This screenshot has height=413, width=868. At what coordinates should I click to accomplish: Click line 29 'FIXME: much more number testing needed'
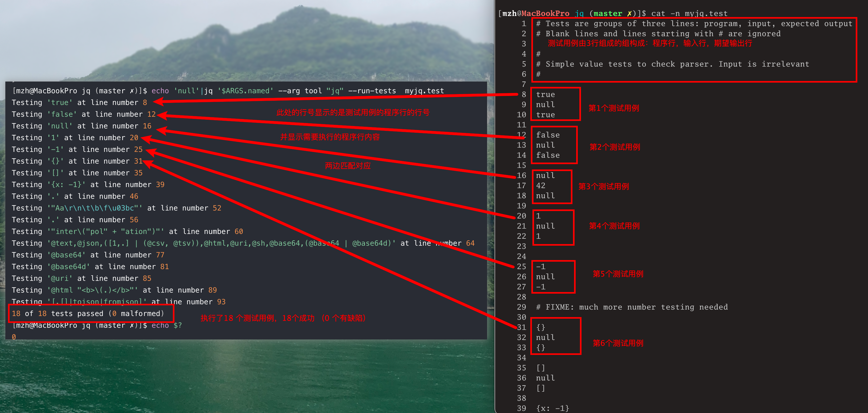(632, 307)
